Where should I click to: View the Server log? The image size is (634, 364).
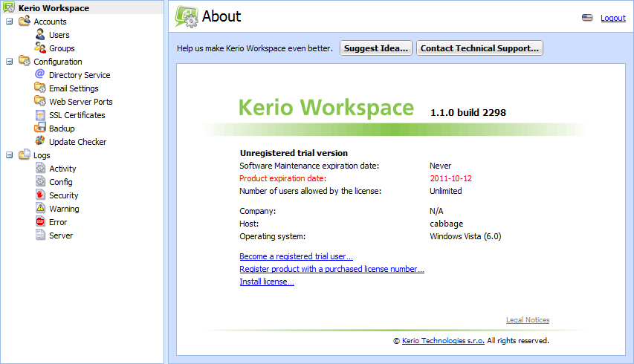click(x=61, y=235)
